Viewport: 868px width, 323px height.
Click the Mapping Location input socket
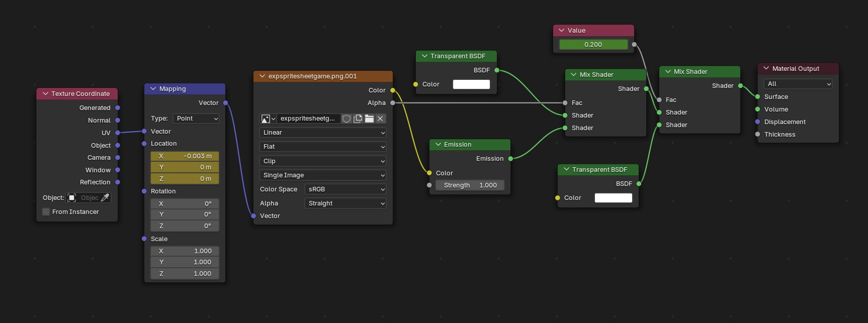tap(144, 144)
